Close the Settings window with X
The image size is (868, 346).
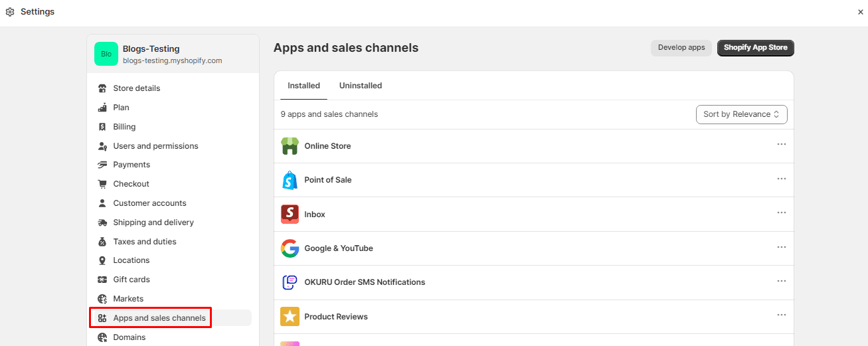(861, 12)
